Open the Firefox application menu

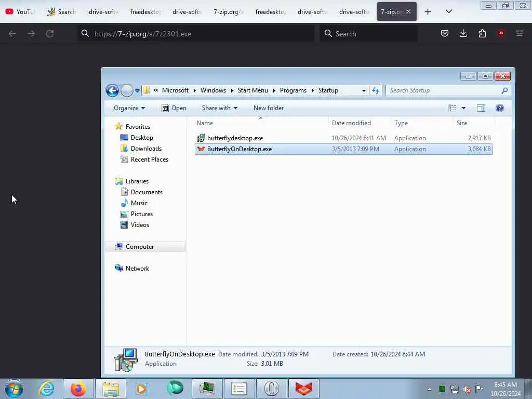click(x=520, y=33)
